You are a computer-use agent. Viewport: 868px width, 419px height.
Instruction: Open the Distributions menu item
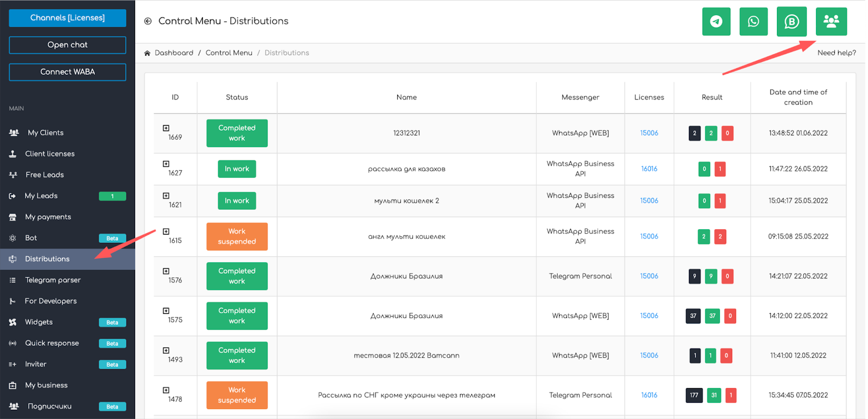click(47, 259)
